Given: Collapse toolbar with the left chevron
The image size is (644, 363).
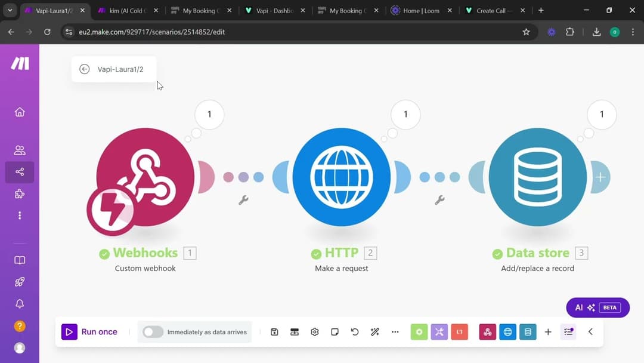Looking at the screenshot, I should click(x=590, y=332).
